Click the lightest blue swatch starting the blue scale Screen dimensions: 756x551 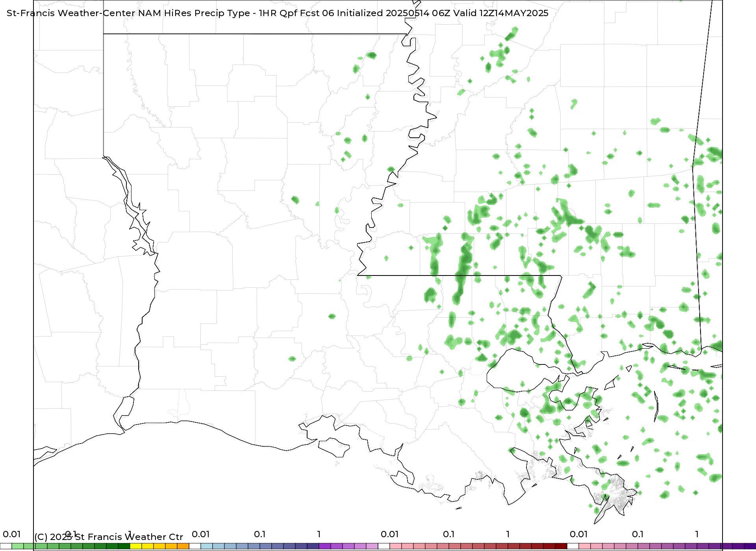coord(207,546)
